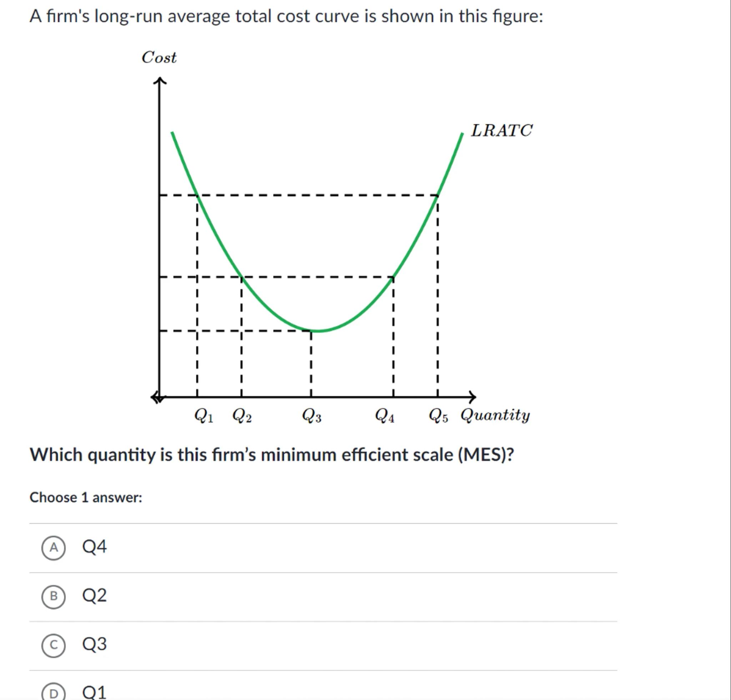The width and height of the screenshot is (731, 700).
Task: Click the Q3 label on the quantity axis
Action: (311, 416)
